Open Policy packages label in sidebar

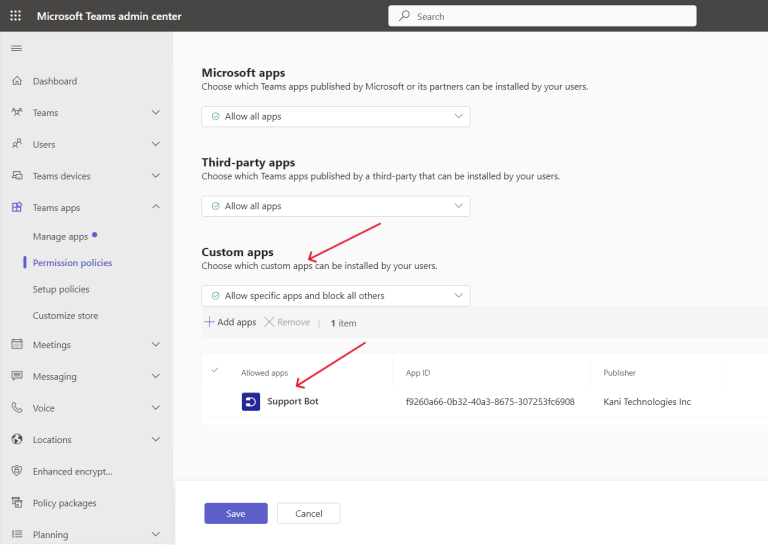pyautogui.click(x=65, y=503)
